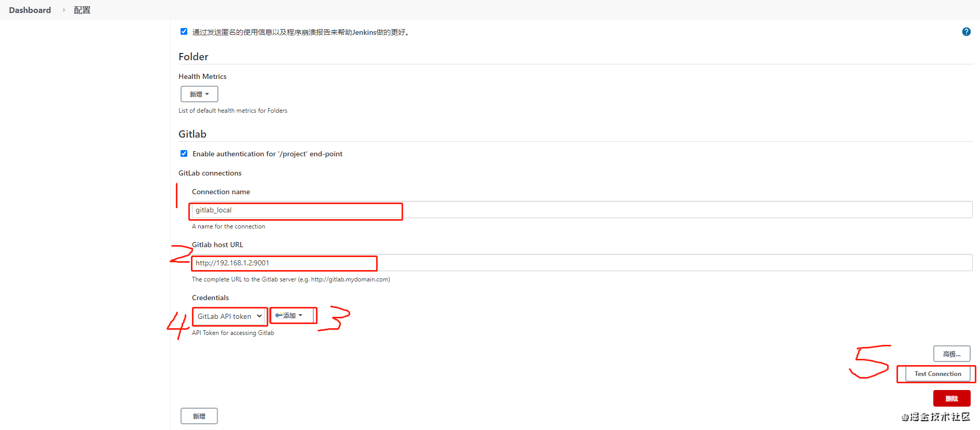Click the bottom 新增 add connection button
The width and height of the screenshot is (980, 430).
click(199, 416)
